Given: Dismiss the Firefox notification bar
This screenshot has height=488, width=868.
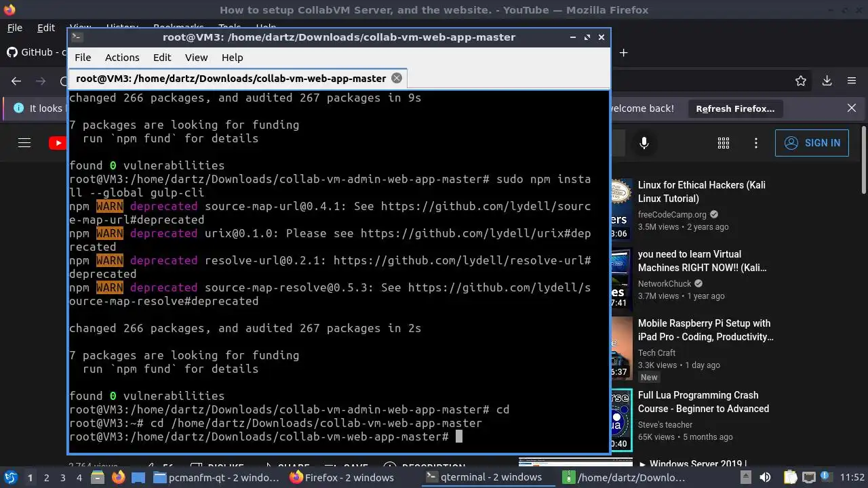Looking at the screenshot, I should pyautogui.click(x=852, y=108).
